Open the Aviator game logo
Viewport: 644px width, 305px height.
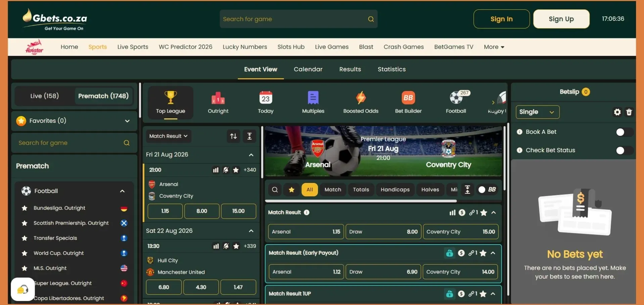[x=34, y=47]
